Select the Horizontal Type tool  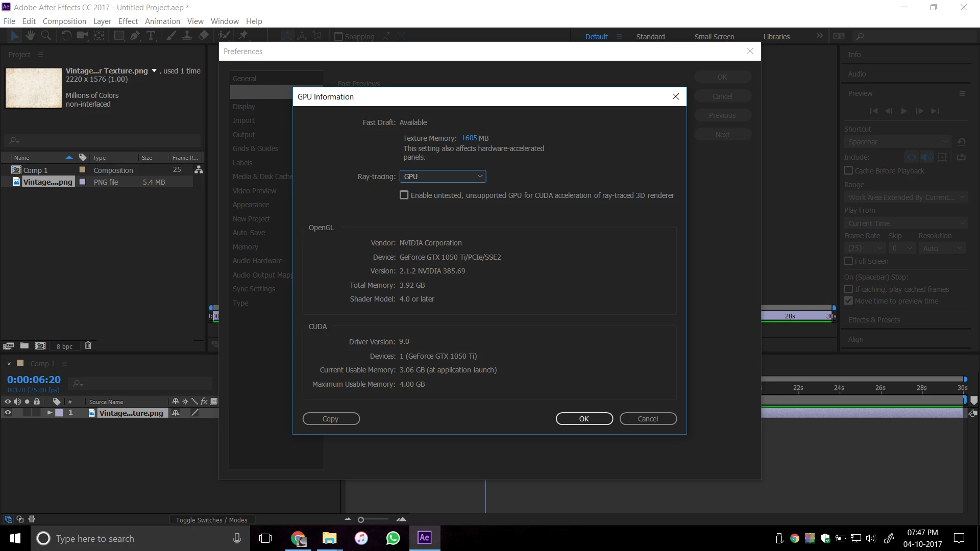click(151, 36)
